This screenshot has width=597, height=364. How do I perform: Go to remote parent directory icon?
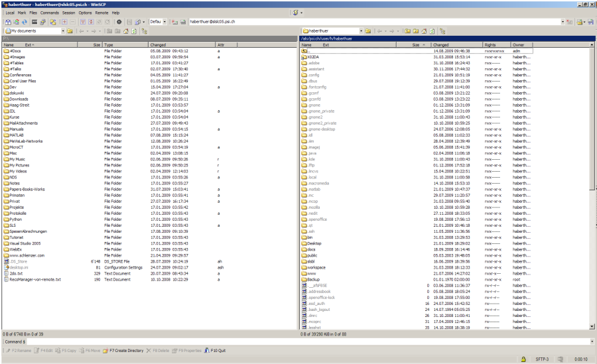(x=407, y=31)
